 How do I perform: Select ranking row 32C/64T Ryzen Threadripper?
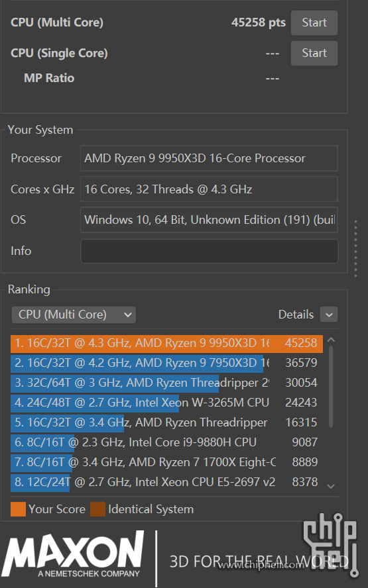[166, 383]
